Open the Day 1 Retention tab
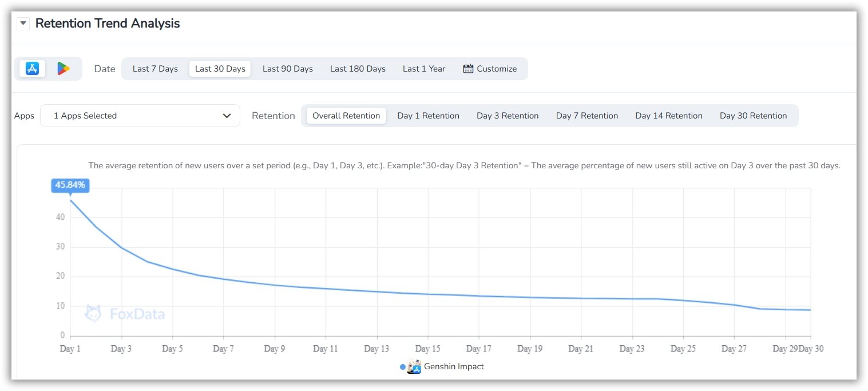This screenshot has width=868, height=391. [428, 116]
